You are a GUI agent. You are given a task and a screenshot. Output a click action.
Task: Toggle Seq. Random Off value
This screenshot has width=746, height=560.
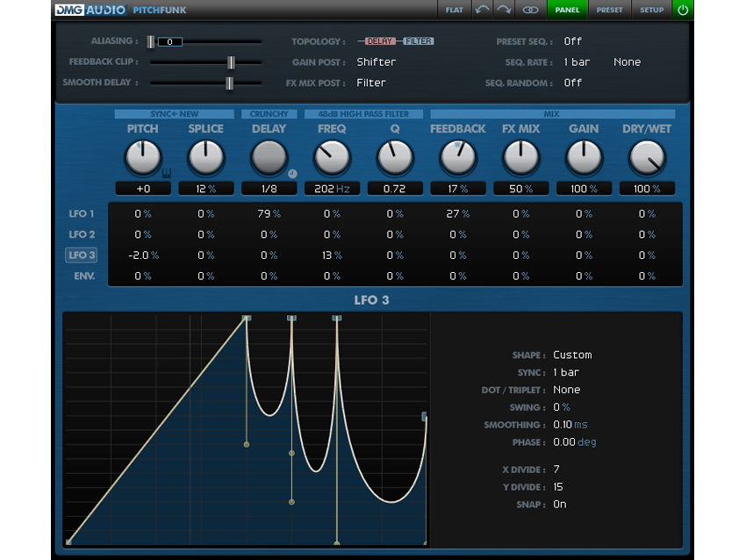click(x=572, y=83)
